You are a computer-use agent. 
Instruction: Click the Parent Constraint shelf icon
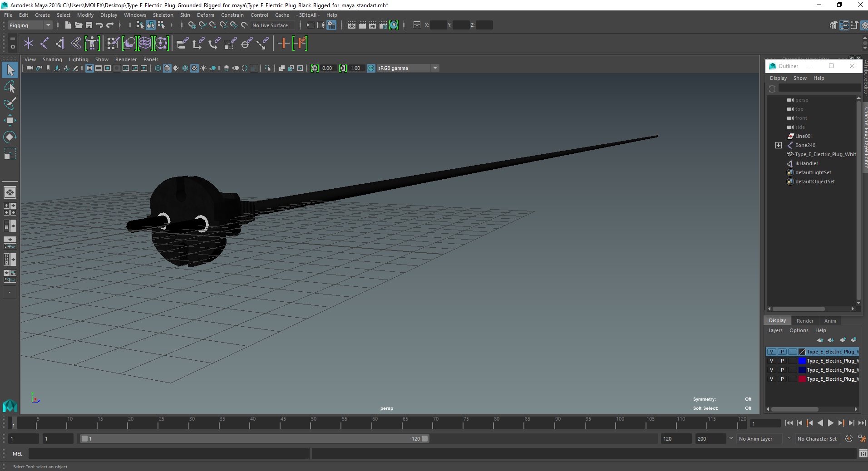182,44
